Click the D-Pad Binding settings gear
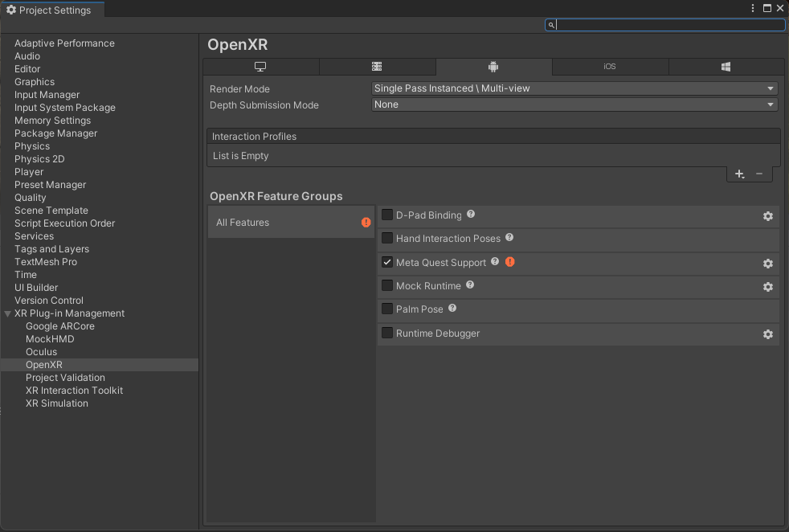The width and height of the screenshot is (789, 532). (767, 216)
